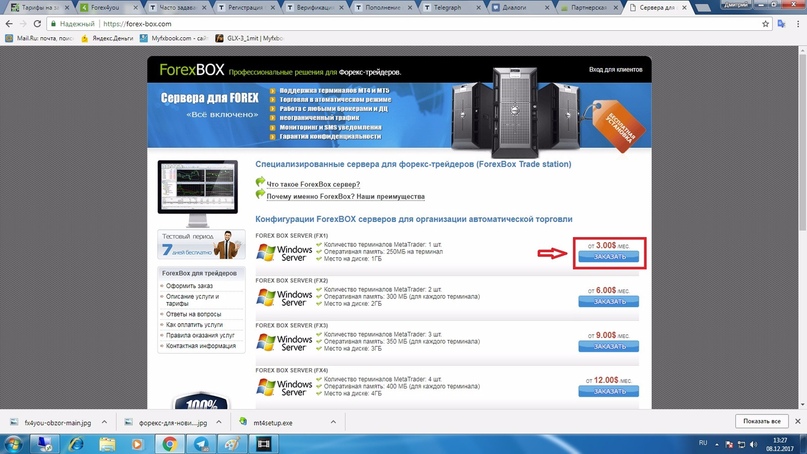The width and height of the screenshot is (807, 454).
Task: Open Оформить заказ in sidebar
Action: (x=189, y=286)
